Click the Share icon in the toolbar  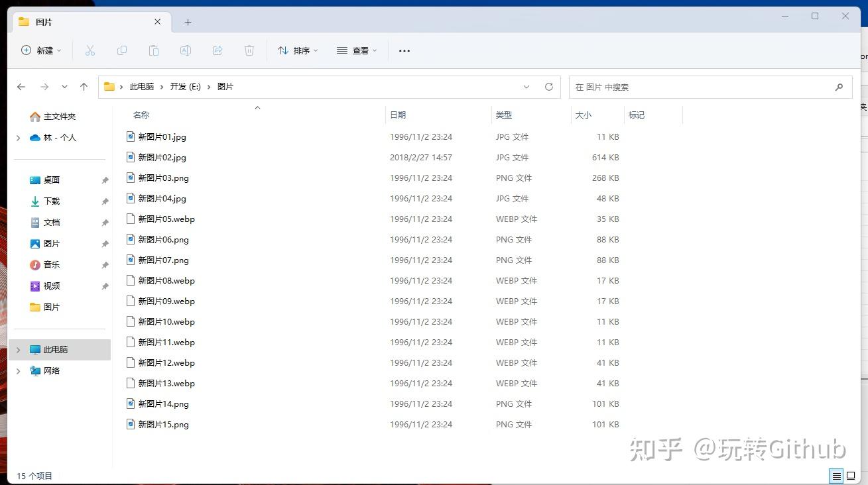pyautogui.click(x=217, y=50)
